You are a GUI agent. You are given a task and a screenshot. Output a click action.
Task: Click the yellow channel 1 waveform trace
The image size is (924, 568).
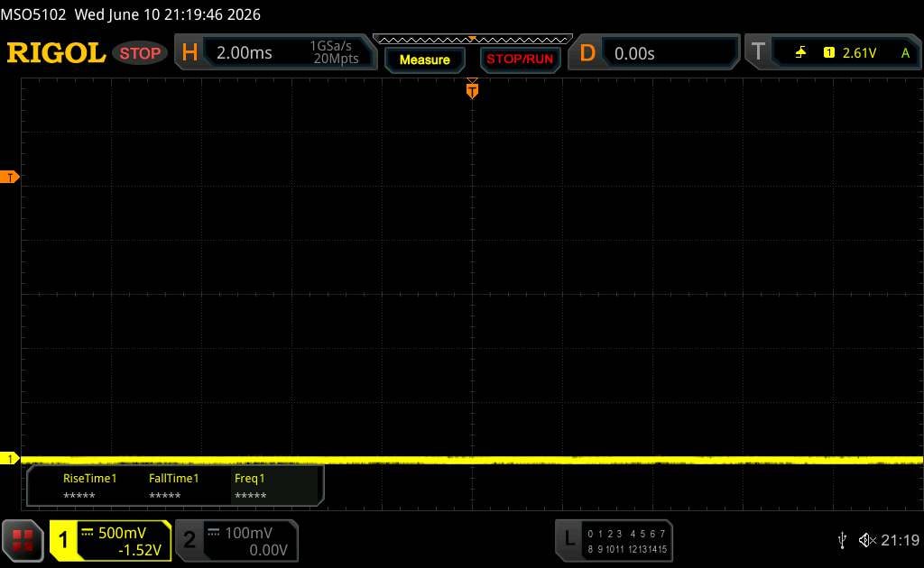473,460
